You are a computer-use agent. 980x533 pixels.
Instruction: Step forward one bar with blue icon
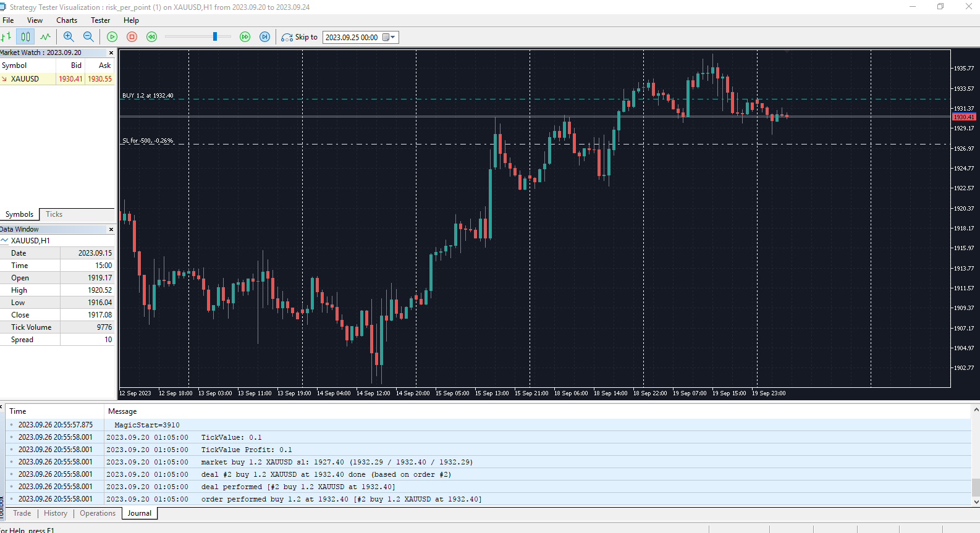point(264,37)
